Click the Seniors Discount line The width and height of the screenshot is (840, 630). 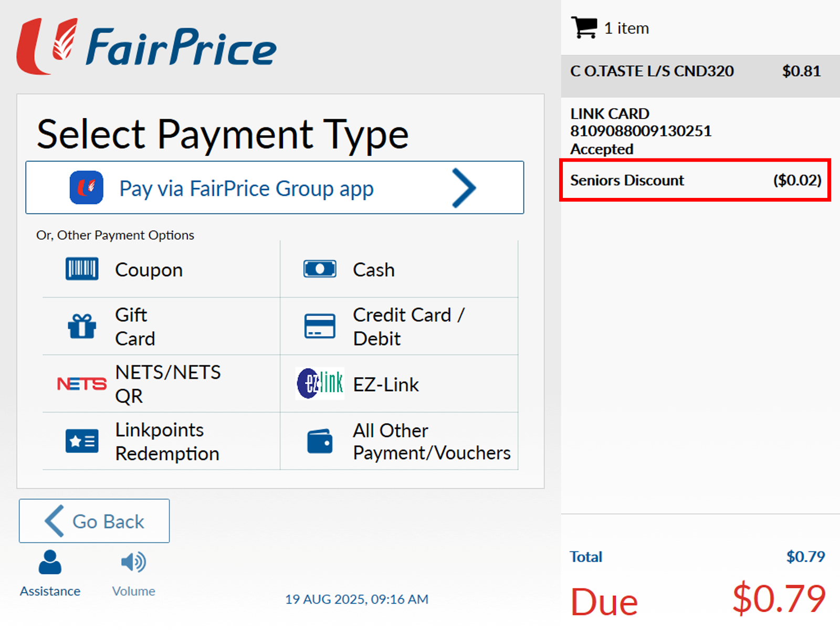click(x=695, y=180)
